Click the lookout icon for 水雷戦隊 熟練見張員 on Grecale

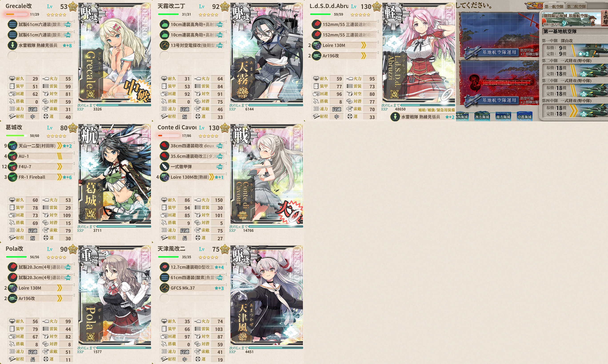click(12, 45)
